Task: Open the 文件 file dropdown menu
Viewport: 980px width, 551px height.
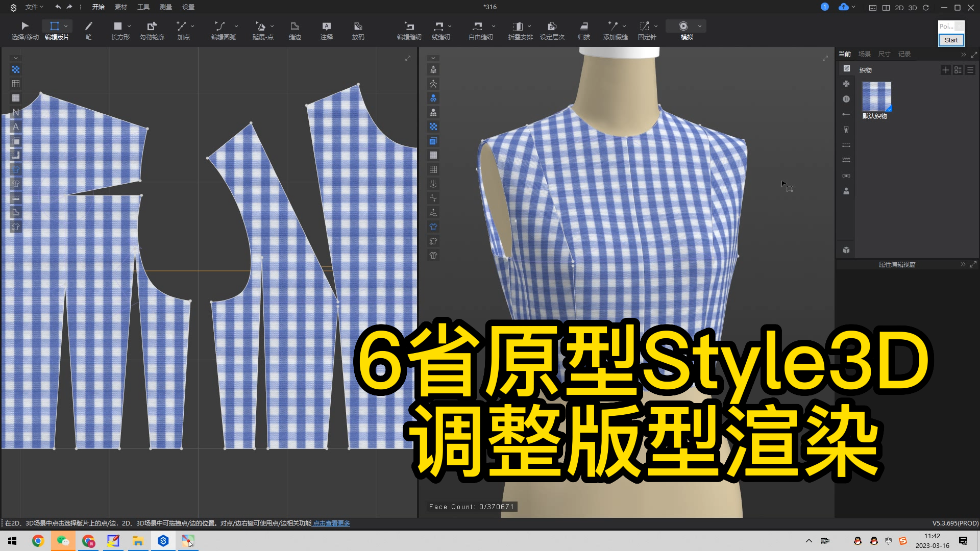Action: 34,7
